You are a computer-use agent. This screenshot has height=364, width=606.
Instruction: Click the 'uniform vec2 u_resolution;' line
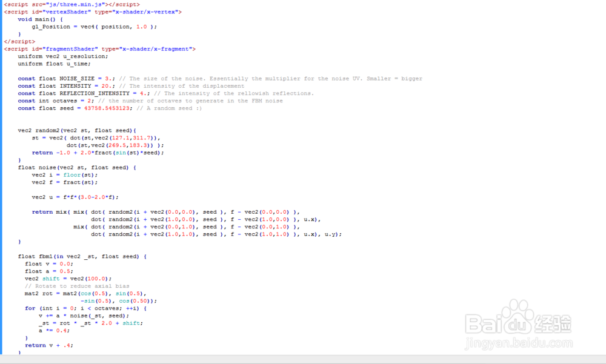click(x=63, y=56)
